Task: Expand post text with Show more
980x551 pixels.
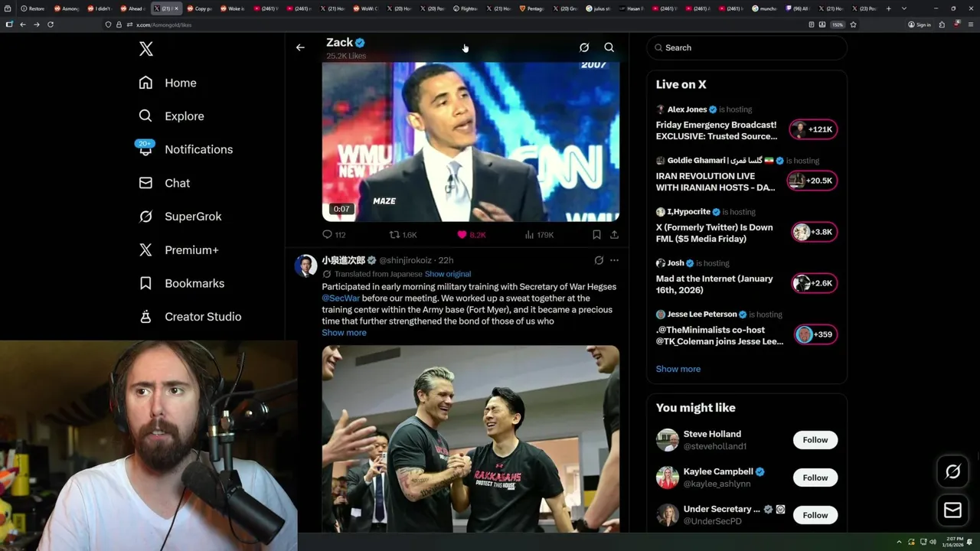Action: pos(344,333)
